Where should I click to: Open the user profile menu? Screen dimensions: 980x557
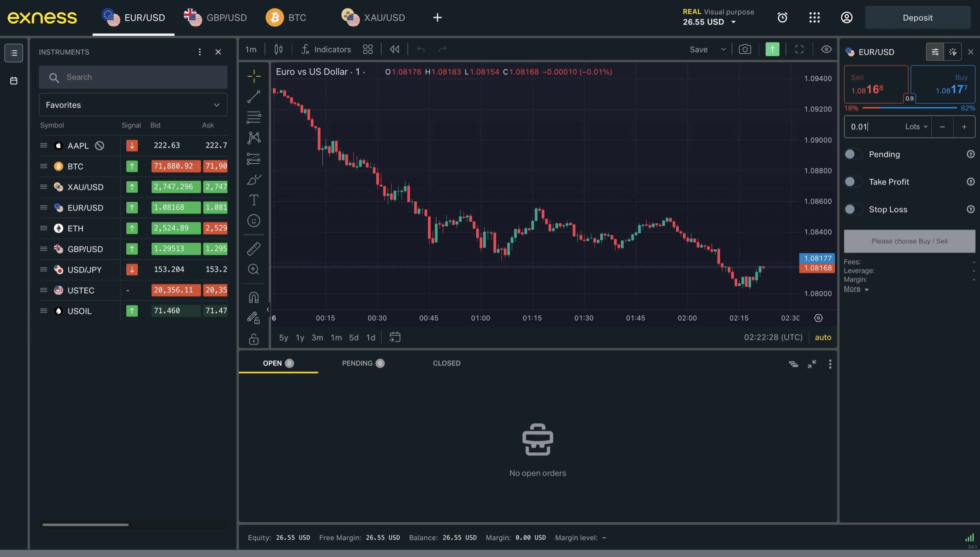click(846, 18)
